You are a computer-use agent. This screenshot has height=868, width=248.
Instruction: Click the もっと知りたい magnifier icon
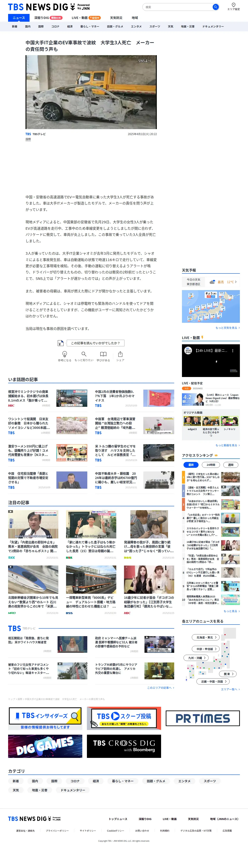point(84,354)
